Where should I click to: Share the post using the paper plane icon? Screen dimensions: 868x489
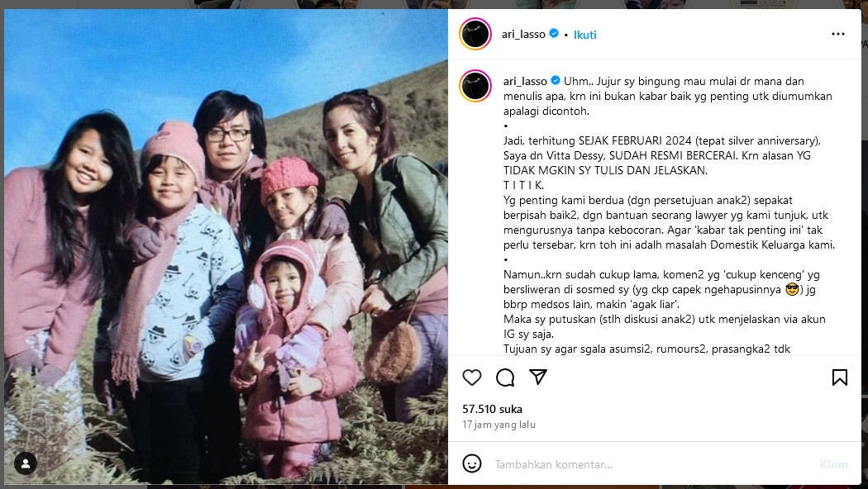[538, 377]
